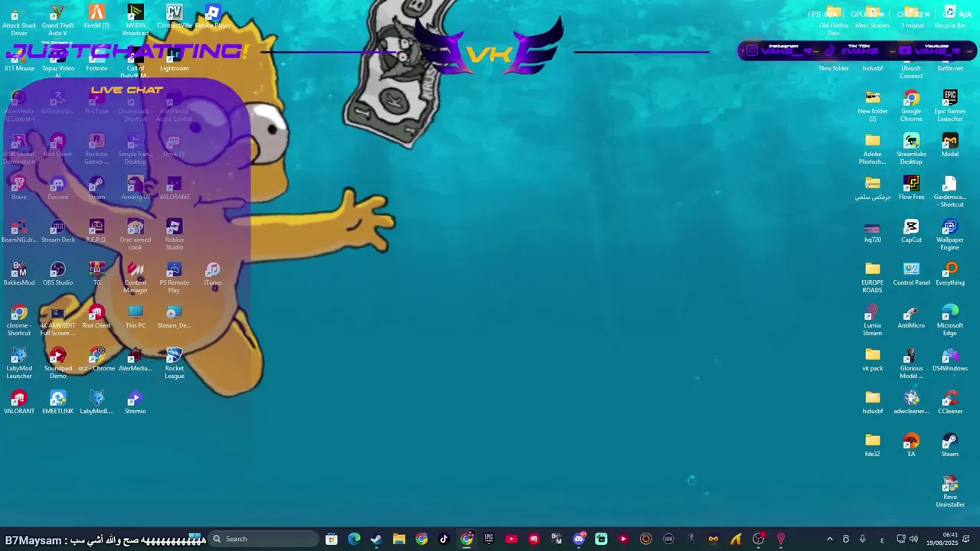Open File Explorer from the taskbar
This screenshot has width=980, height=551.
pyautogui.click(x=399, y=539)
